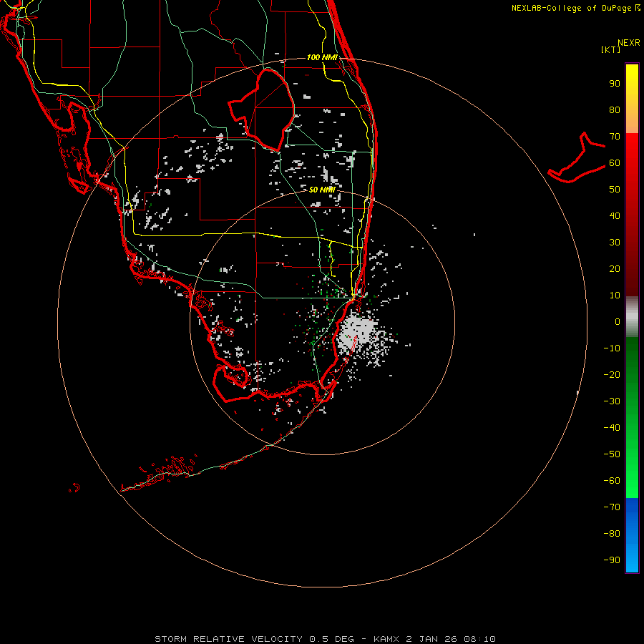Select the -90 value on velocity scale
The height and width of the screenshot is (644, 644).
point(612,560)
